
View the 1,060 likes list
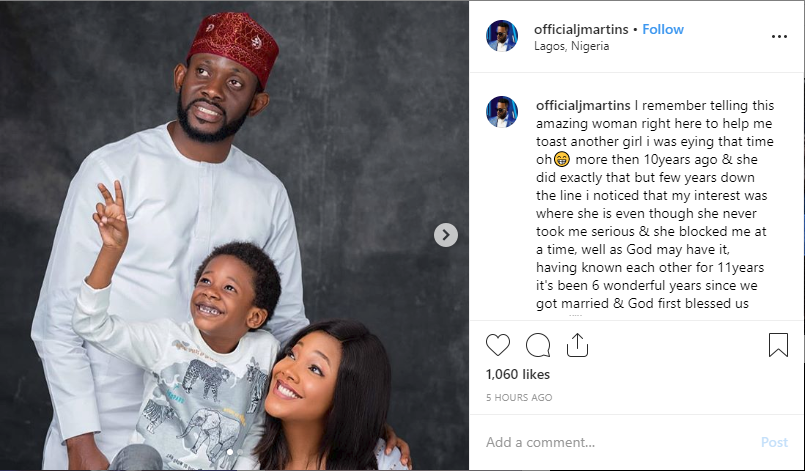[x=518, y=374]
